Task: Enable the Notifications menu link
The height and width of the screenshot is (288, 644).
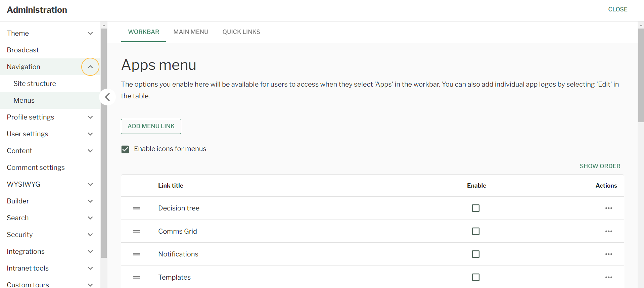Action: 475,254
